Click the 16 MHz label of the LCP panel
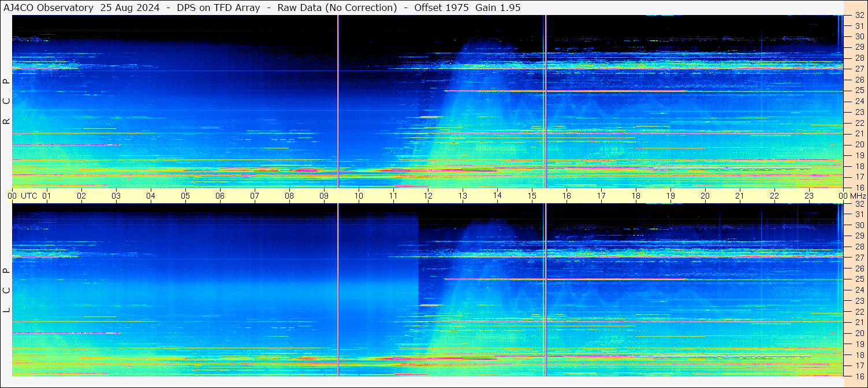 coord(859,376)
